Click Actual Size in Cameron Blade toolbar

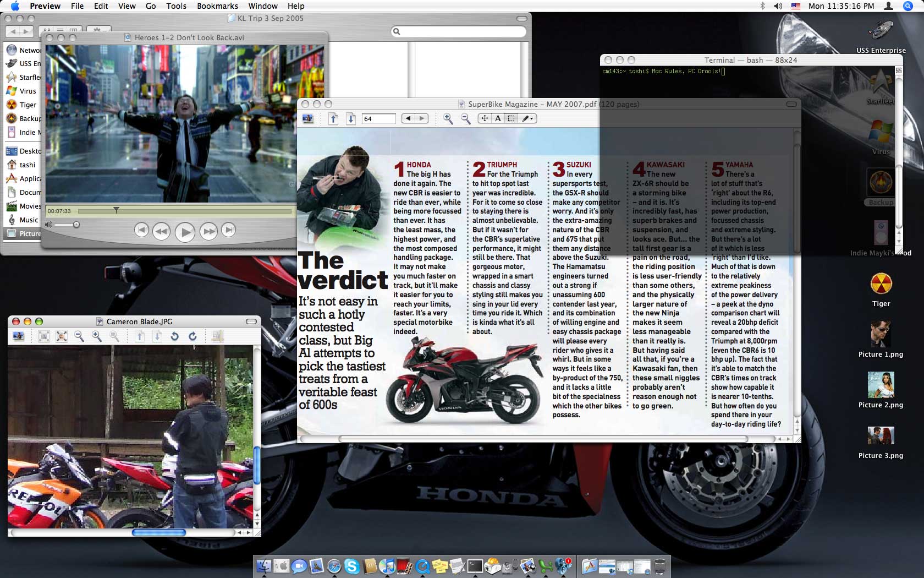[44, 336]
